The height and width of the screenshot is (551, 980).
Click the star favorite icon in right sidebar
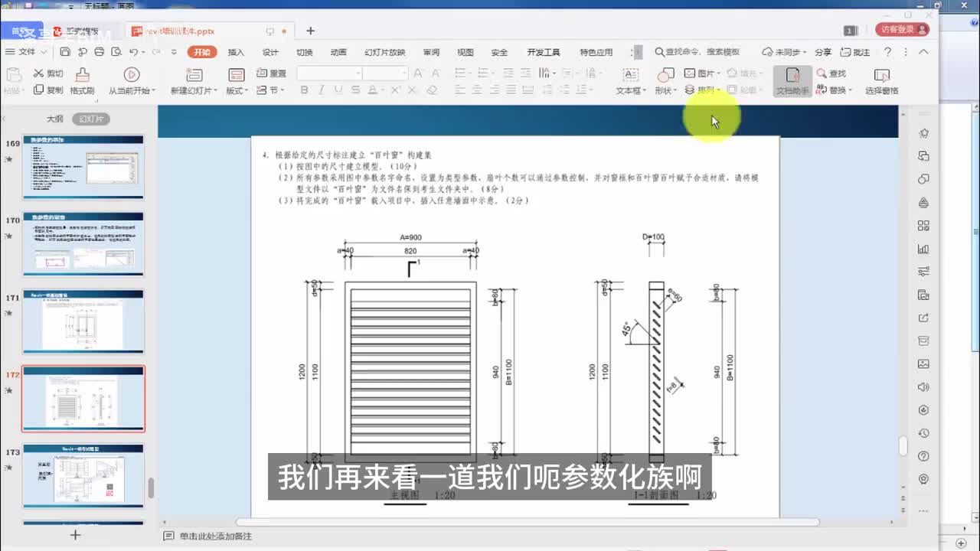pos(923,133)
